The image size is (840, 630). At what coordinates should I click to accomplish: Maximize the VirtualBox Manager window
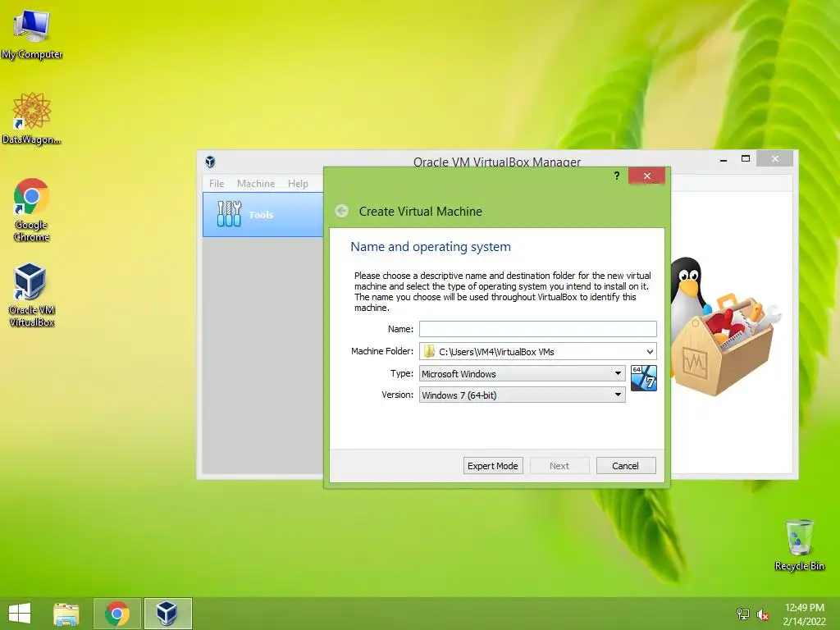(x=745, y=159)
